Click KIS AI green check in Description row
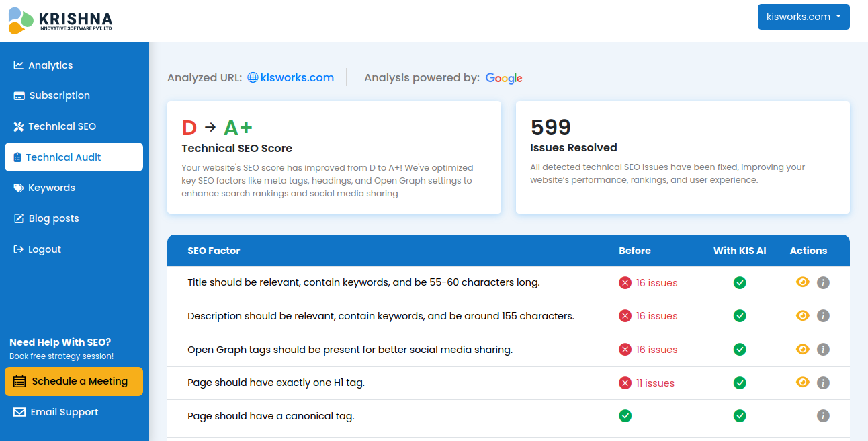 [x=740, y=316]
